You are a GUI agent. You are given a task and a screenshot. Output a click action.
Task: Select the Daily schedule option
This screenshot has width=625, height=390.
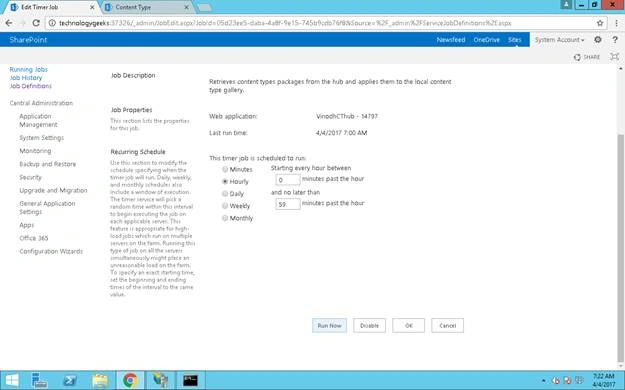coord(225,193)
